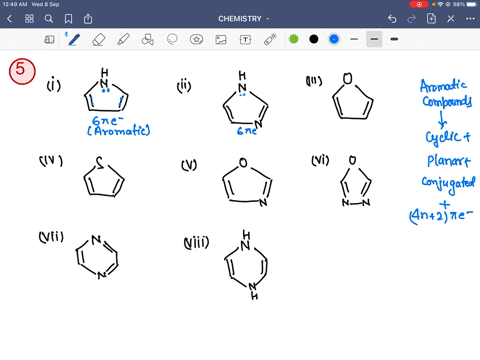Tap the screen recording indicator in status bar
This screenshot has width=480, height=360.
pyautogui.click(x=419, y=4)
